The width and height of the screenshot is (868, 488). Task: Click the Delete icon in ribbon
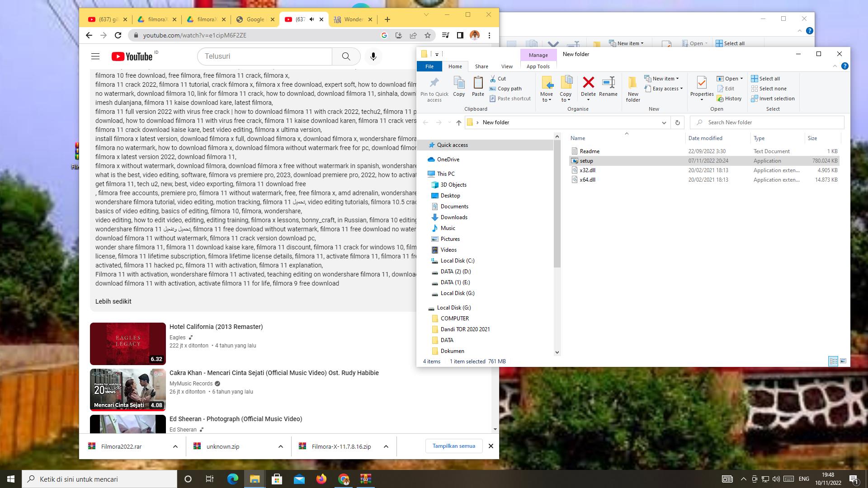(588, 83)
